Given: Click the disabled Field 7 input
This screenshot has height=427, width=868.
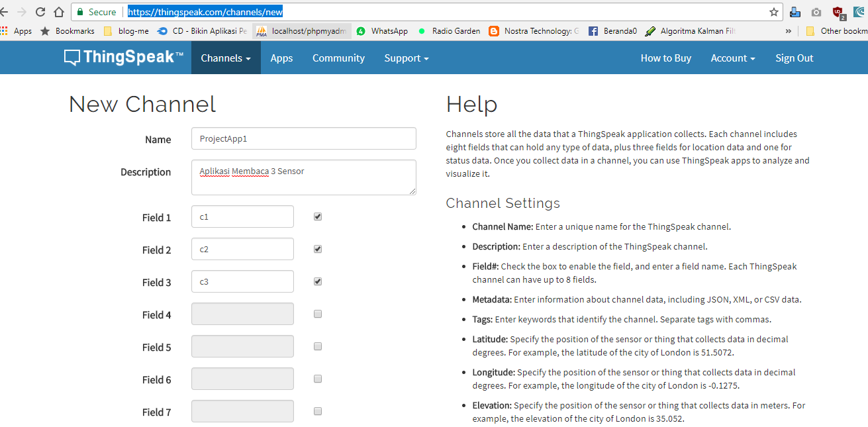Looking at the screenshot, I should click(x=242, y=411).
